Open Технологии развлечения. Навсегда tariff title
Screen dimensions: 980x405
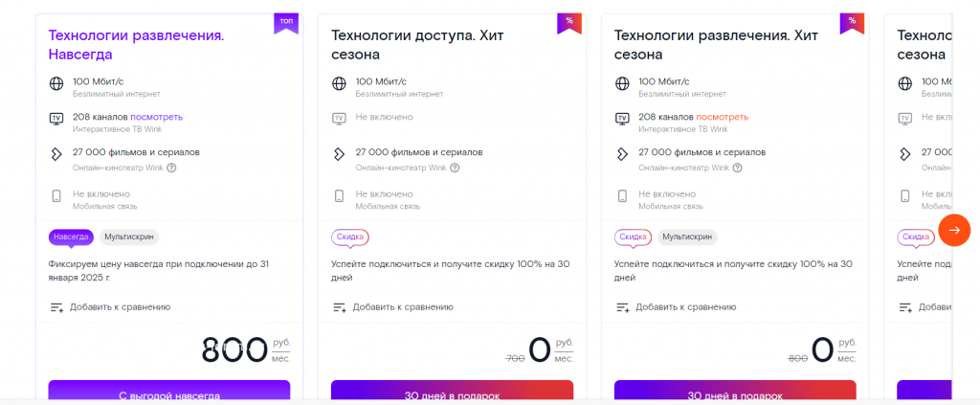coord(136,45)
